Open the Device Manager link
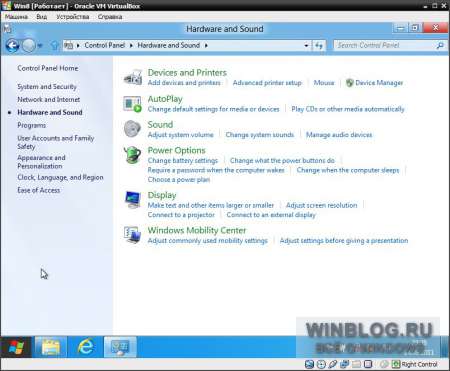Viewport: 450px width, 371px height. tap(379, 83)
